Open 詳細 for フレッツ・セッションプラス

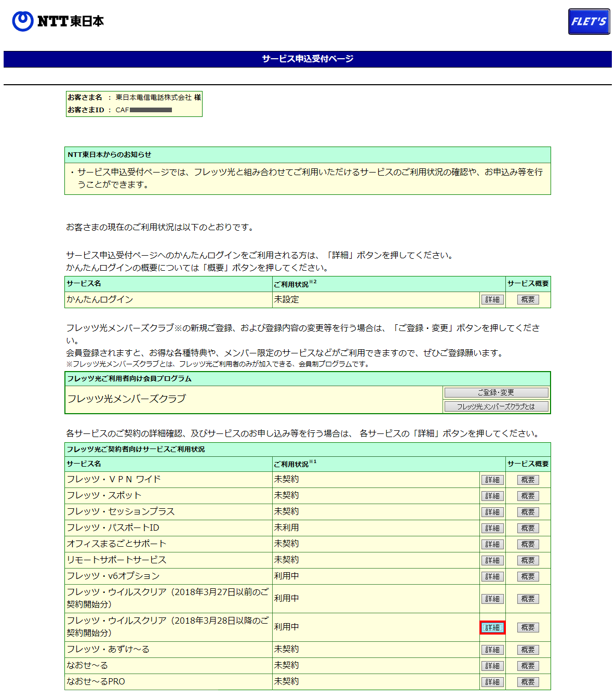[492, 512]
